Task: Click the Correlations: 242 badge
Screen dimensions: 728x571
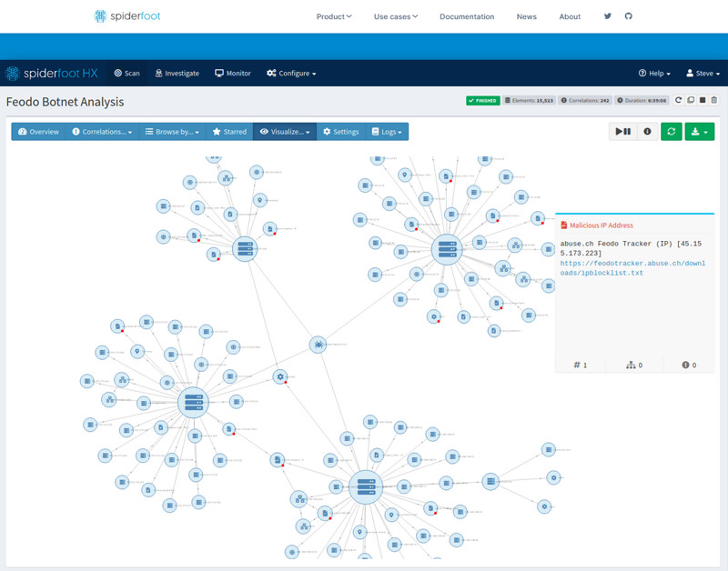Action: pyautogui.click(x=585, y=100)
